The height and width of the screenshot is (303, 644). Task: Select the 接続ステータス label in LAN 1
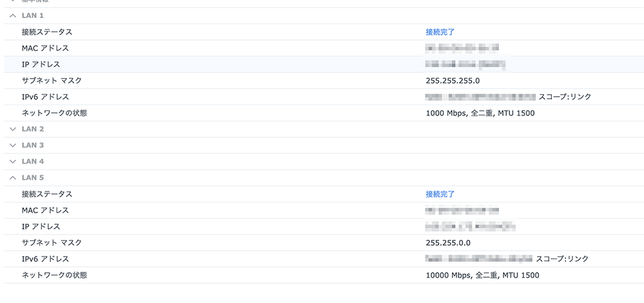pyautogui.click(x=47, y=32)
